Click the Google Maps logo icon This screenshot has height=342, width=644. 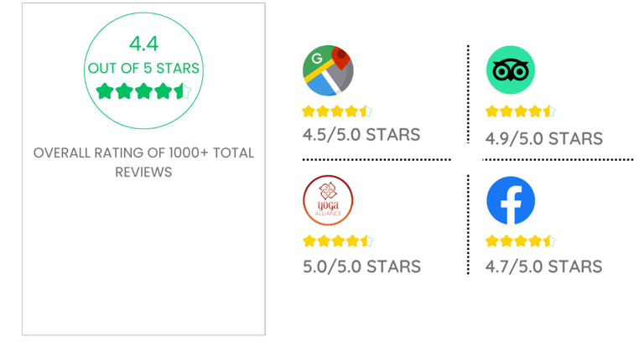[x=328, y=70]
